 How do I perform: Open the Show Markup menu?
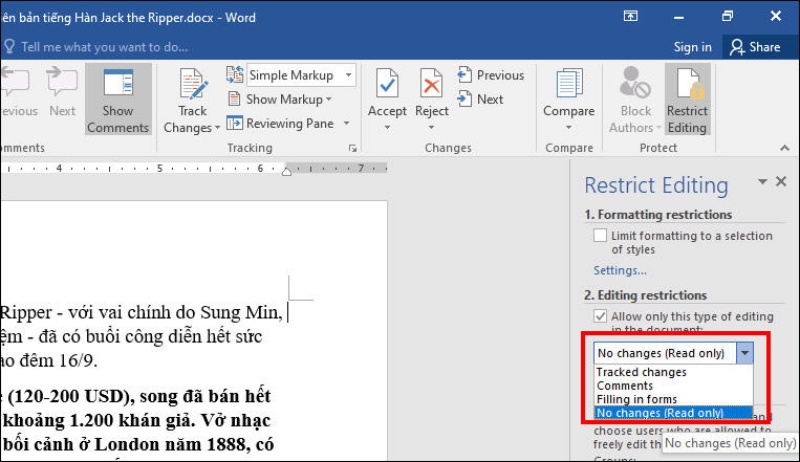288,99
